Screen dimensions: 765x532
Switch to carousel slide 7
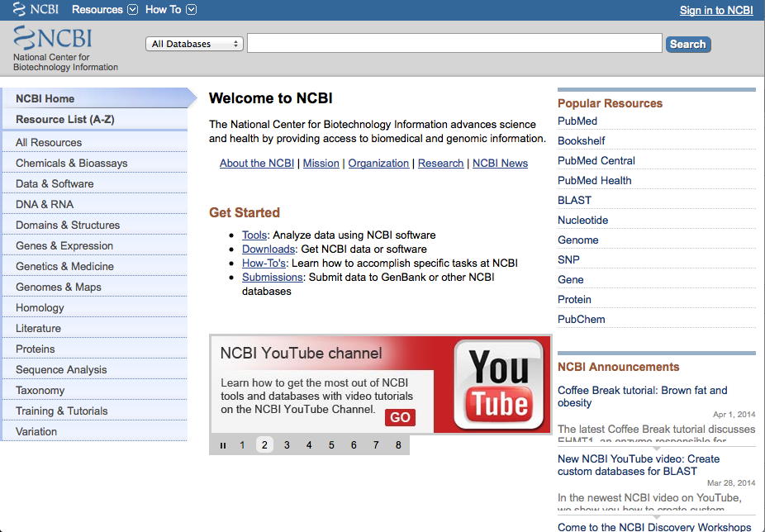376,445
